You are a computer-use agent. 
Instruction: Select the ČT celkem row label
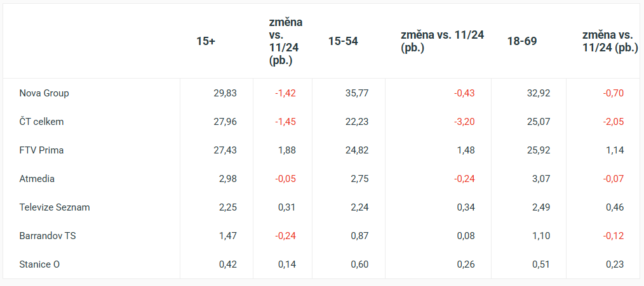point(41,122)
